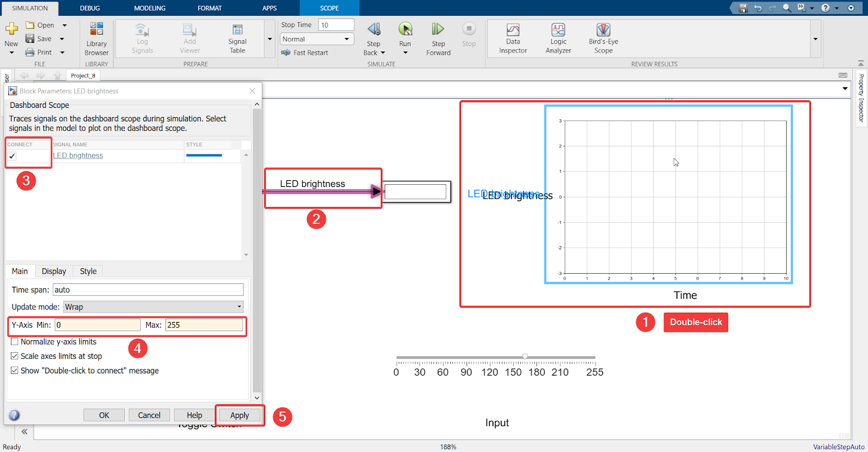Switch to the APPS ribbon tab

(x=270, y=8)
